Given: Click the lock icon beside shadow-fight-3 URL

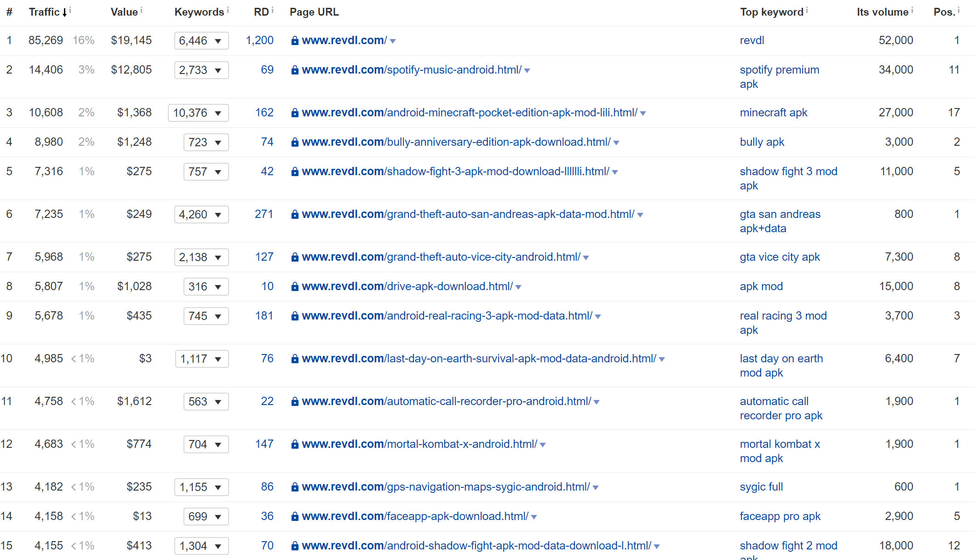Looking at the screenshot, I should tap(295, 172).
